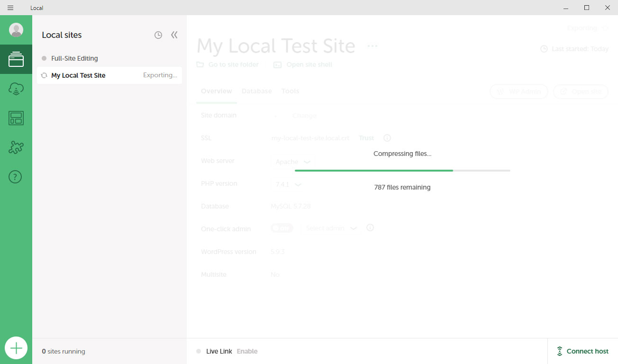618x364 pixels.
Task: Click Trust SSL certificate link
Action: coord(366,138)
